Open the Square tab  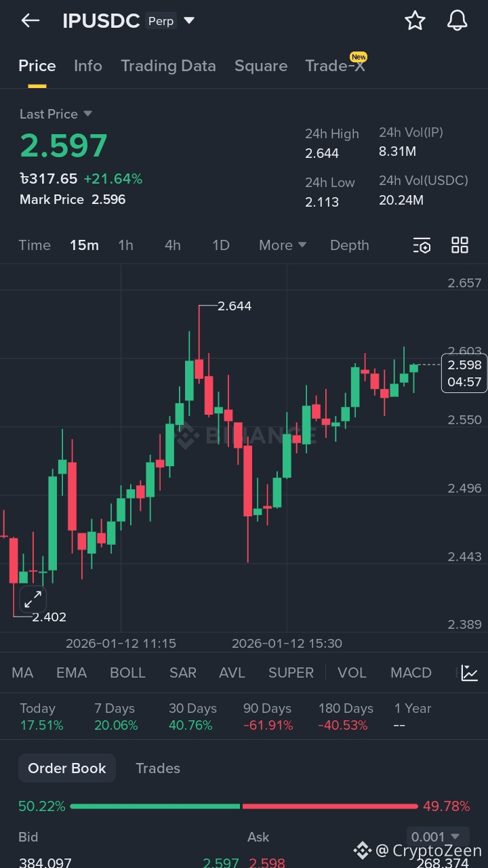(x=261, y=66)
